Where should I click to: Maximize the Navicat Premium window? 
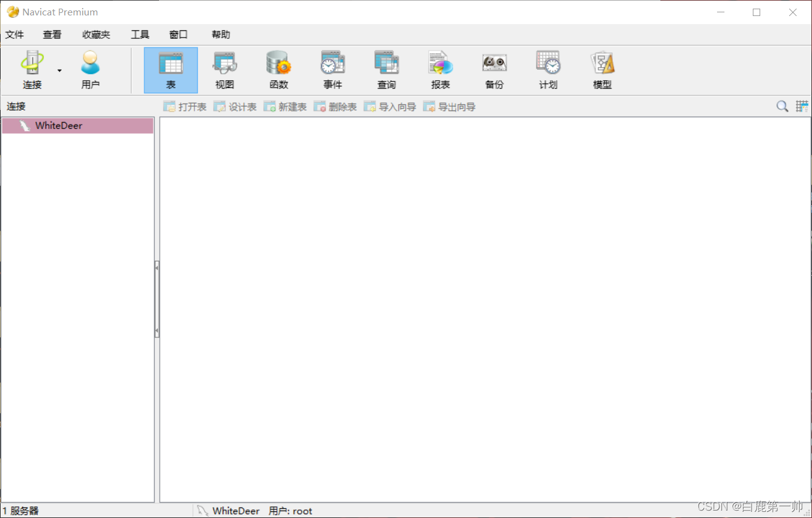pos(757,12)
